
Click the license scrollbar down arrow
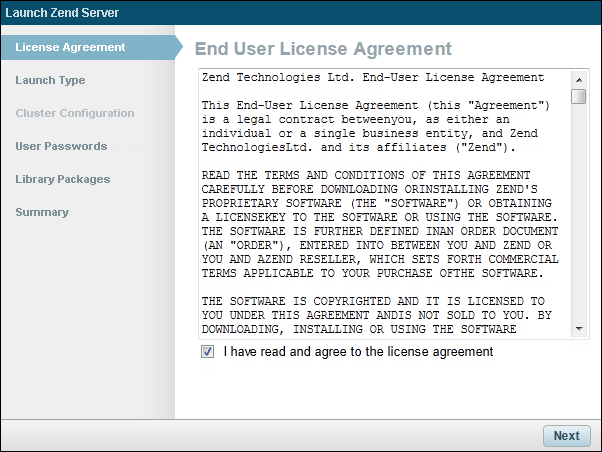(579, 329)
